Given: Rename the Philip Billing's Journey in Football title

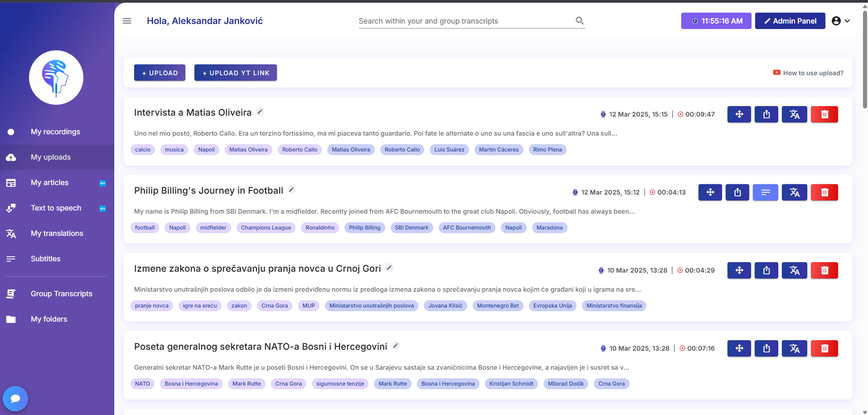Looking at the screenshot, I should point(291,190).
